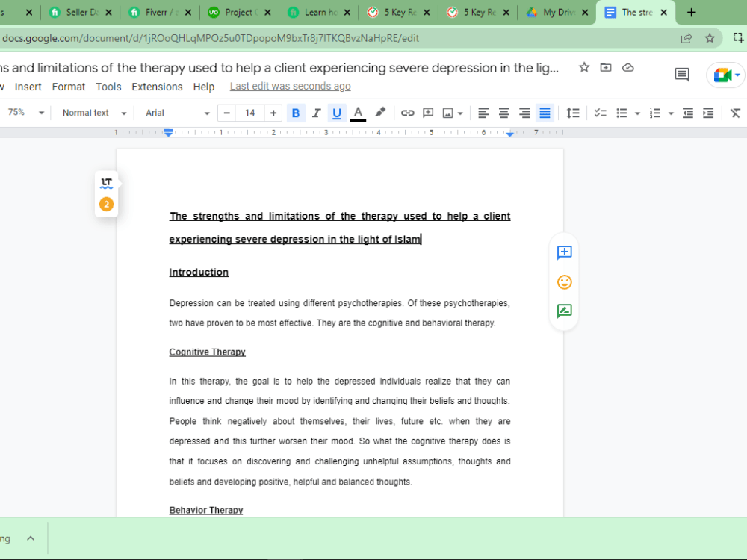747x560 pixels.
Task: Open the Insert menu
Action: [28, 87]
